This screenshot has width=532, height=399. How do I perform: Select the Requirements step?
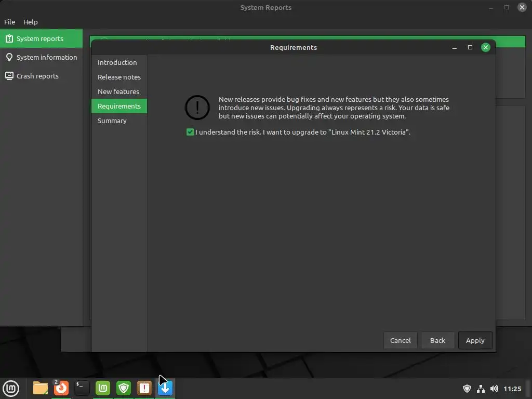119,106
